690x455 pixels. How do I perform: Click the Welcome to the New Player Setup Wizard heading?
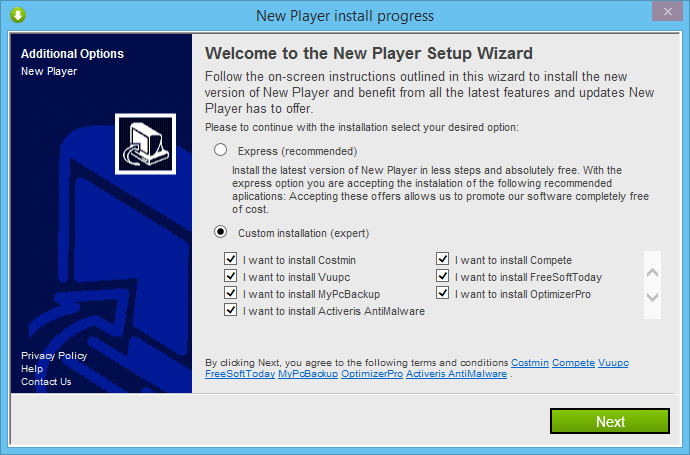(369, 53)
